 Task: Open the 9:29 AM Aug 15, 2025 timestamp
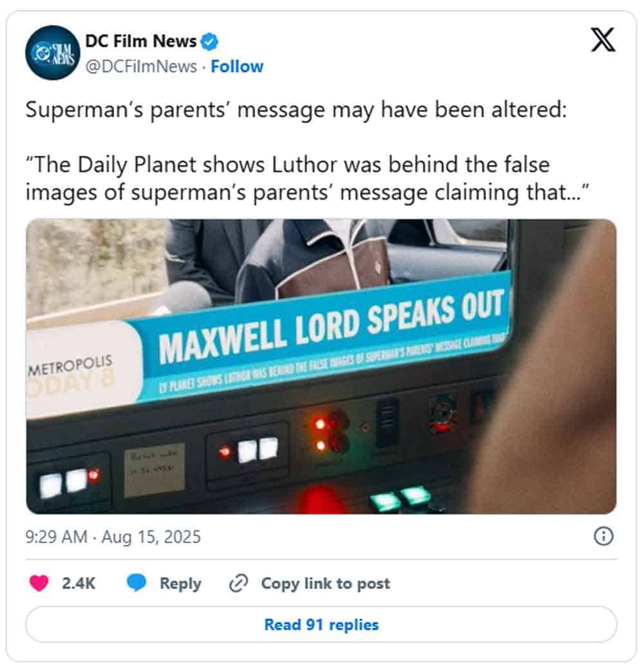113,537
